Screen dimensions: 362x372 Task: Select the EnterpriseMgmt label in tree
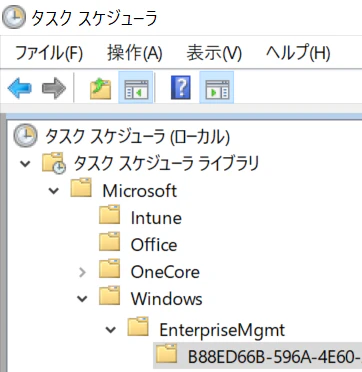(x=222, y=330)
